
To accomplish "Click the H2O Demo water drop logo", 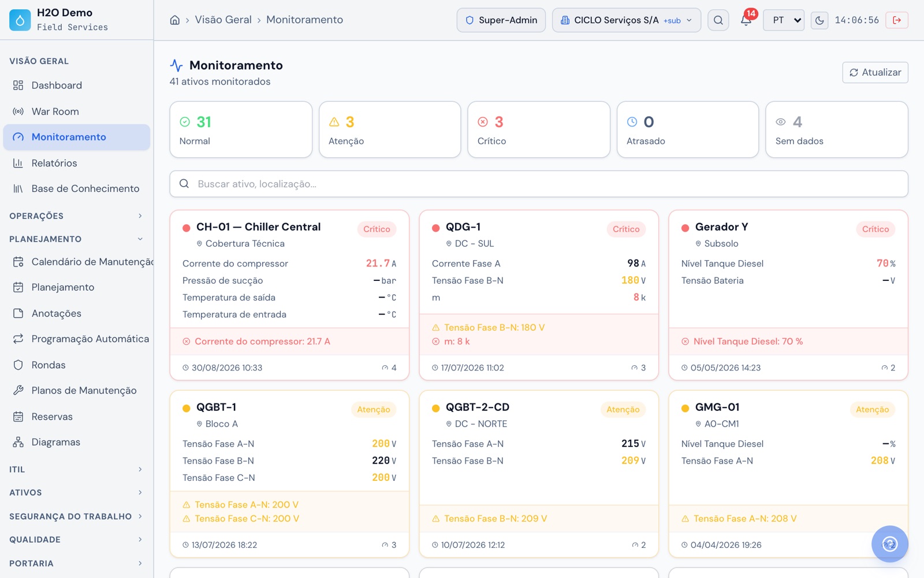I will 20,20.
